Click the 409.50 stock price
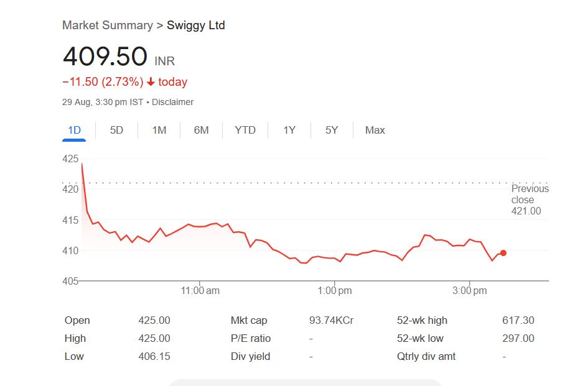588x386 pixels. click(105, 57)
